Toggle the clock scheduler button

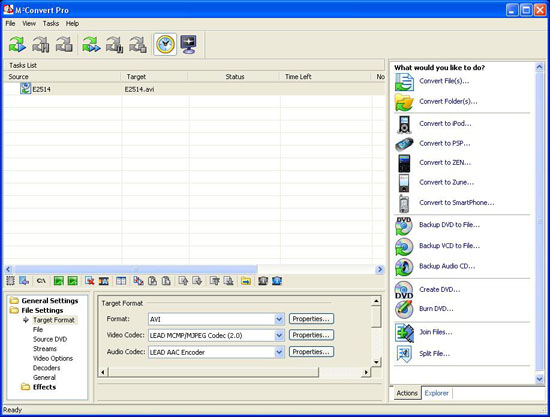click(165, 45)
